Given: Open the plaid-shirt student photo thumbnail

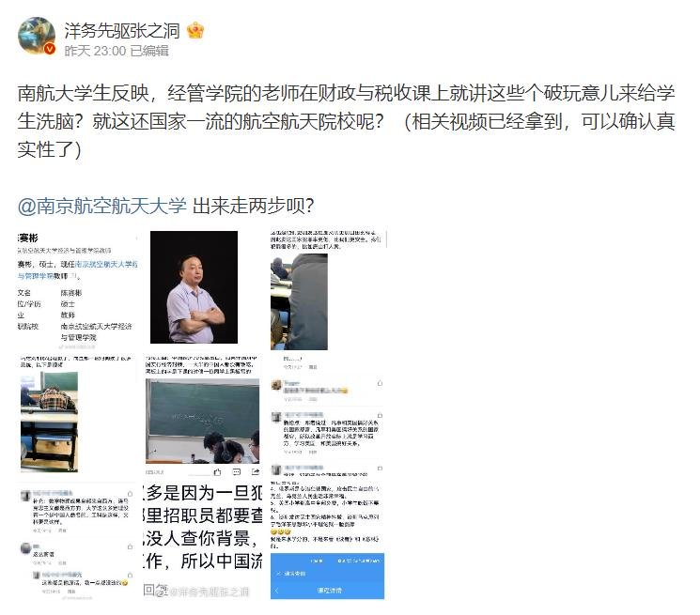Looking at the screenshot, I should pos(49,422).
